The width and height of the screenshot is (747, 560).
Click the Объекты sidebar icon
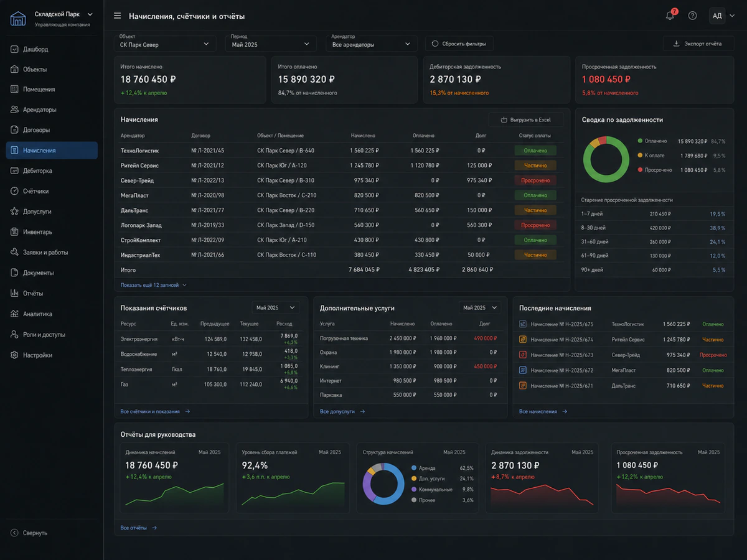click(x=14, y=69)
